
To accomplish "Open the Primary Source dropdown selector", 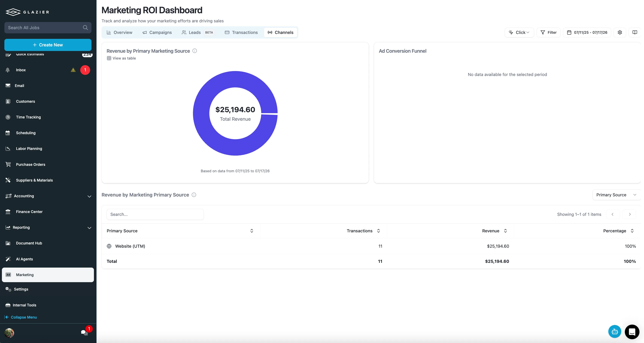I will 616,195.
